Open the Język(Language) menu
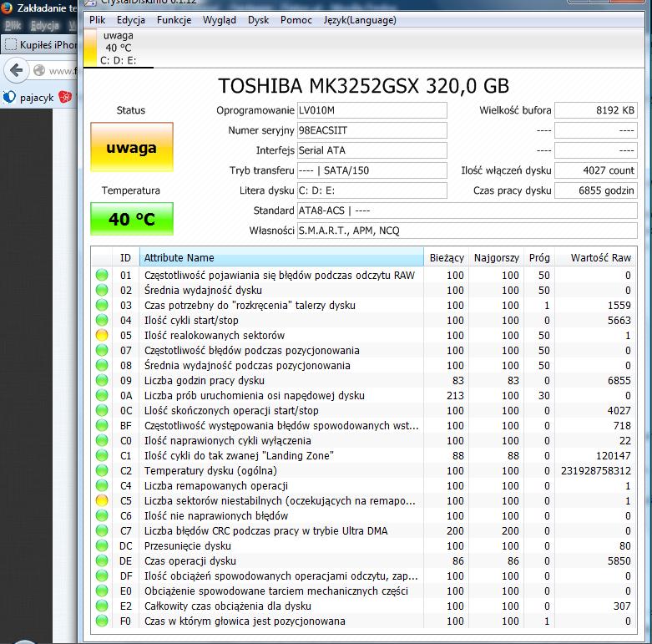 360,20
